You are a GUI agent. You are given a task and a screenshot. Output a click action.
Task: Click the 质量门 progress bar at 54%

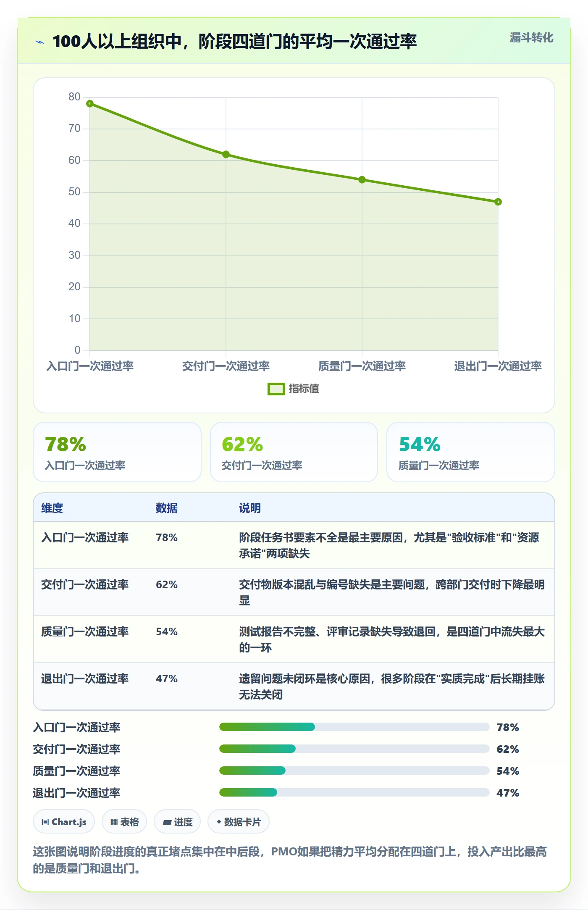[x=354, y=771]
